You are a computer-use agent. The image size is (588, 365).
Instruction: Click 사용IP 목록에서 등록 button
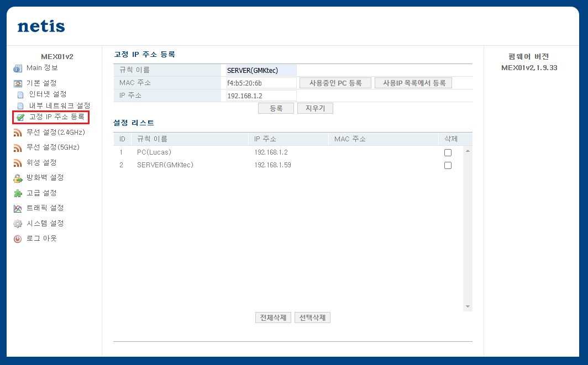coord(413,83)
